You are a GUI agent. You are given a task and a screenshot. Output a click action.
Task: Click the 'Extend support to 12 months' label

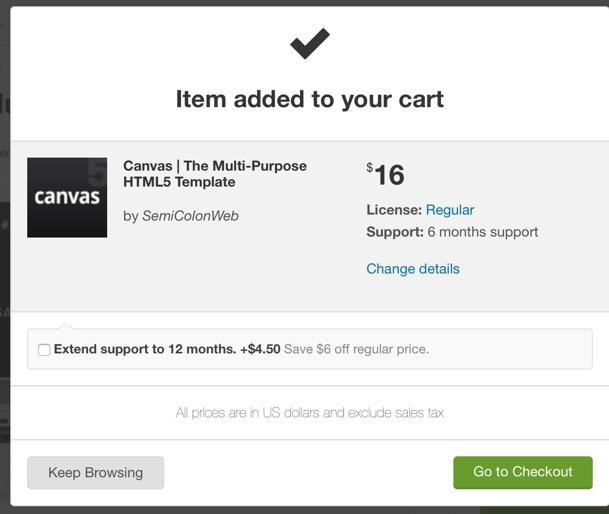(x=145, y=350)
